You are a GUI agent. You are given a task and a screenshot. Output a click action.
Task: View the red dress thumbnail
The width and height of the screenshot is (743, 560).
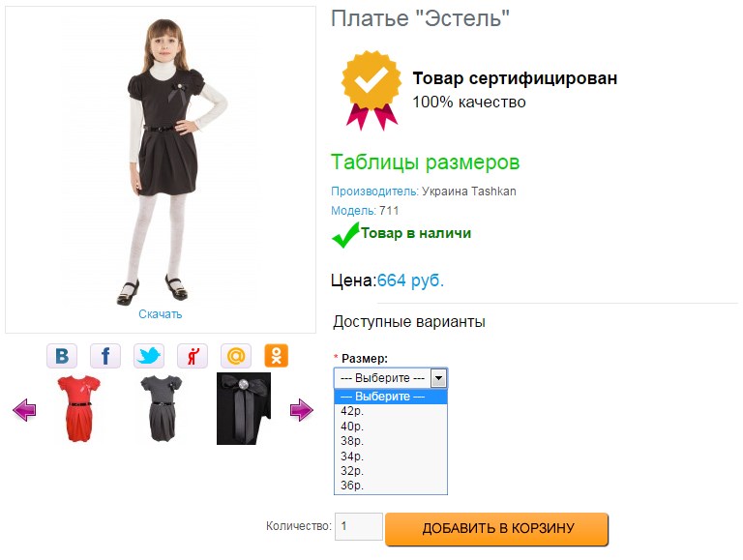pyautogui.click(x=79, y=409)
